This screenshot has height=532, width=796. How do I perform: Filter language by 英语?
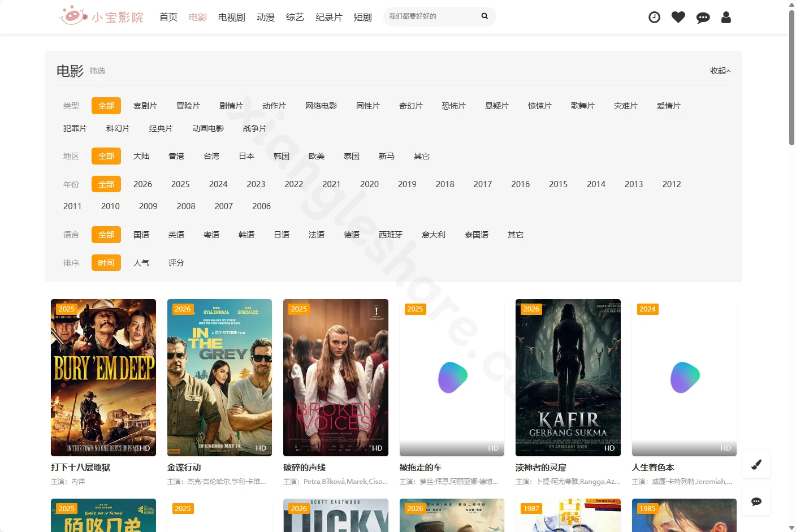pos(176,235)
